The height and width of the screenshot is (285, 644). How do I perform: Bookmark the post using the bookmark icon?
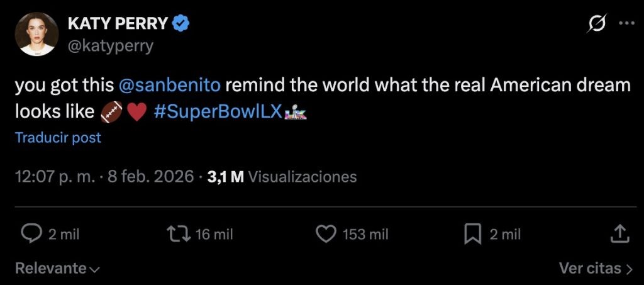tap(472, 234)
